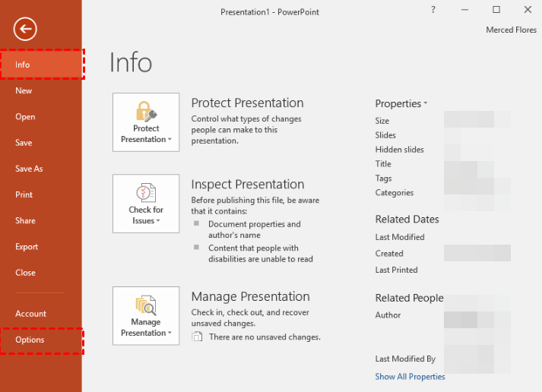
Task: Click the question mark help icon
Action: point(433,10)
